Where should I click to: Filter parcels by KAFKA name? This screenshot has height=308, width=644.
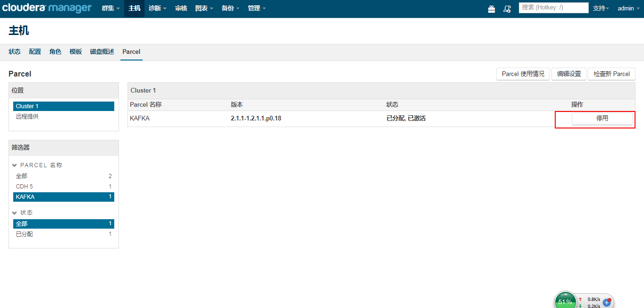point(64,197)
